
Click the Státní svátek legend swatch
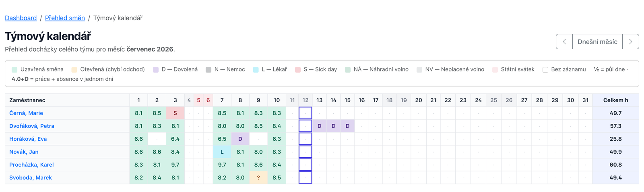tap(495, 69)
